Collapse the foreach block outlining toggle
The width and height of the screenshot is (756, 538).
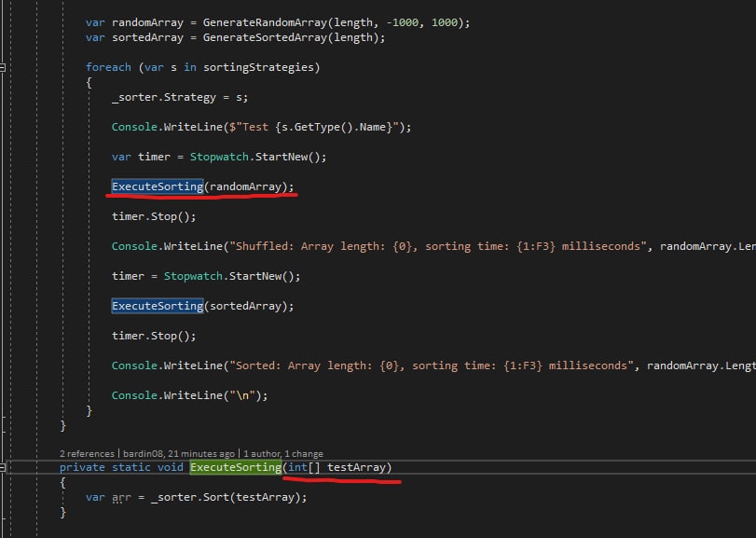point(3,67)
